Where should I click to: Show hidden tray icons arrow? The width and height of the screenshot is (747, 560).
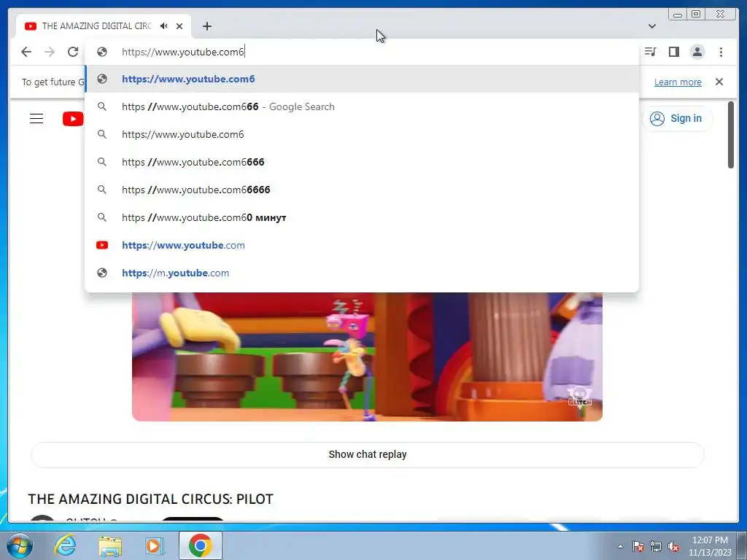tap(620, 546)
